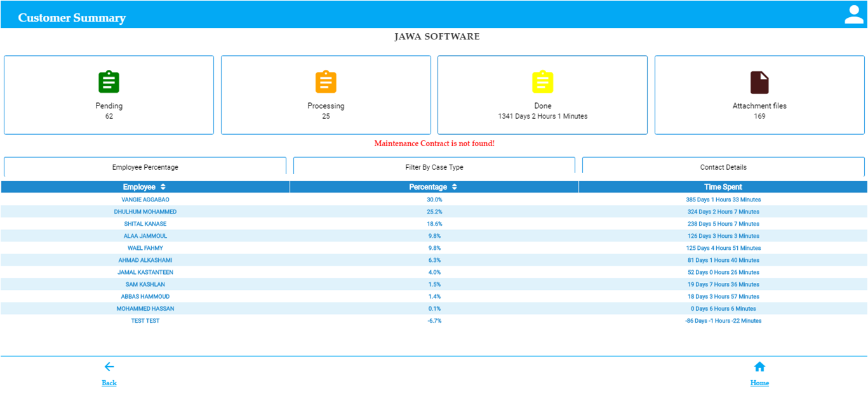Viewport: 868px width, 396px height.
Task: Click the 18.6% percentage cell
Action: coord(434,224)
